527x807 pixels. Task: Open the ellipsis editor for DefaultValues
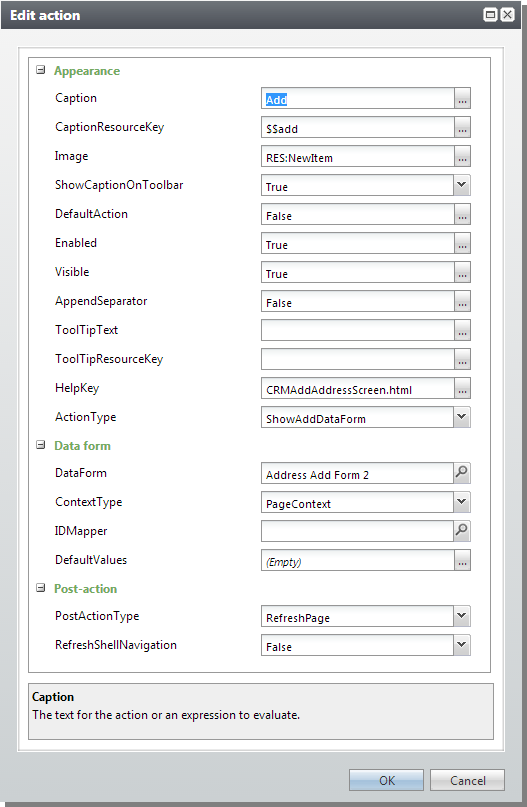pyautogui.click(x=462, y=560)
